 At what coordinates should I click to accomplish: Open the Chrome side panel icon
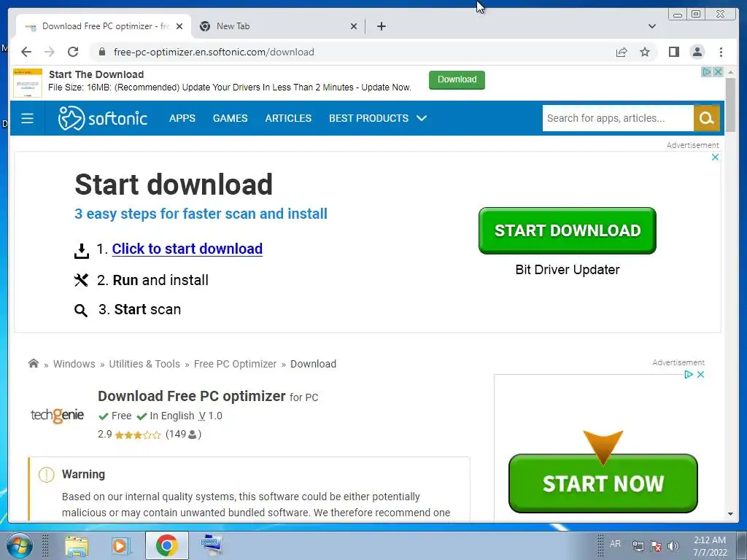coord(673,52)
